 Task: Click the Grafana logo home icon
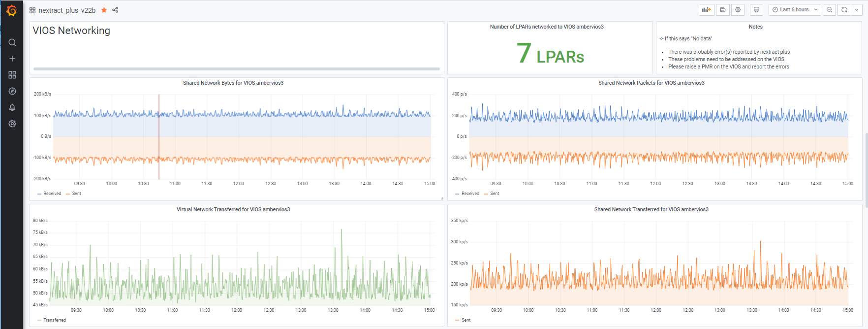pos(12,10)
